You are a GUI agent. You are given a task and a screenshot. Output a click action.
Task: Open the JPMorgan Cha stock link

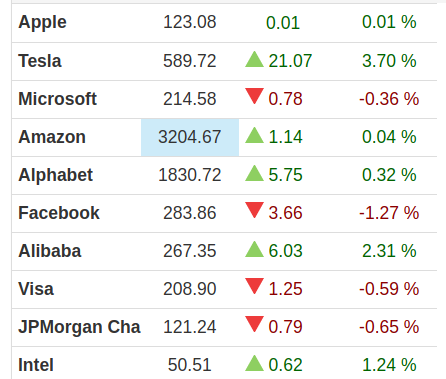tap(79, 327)
